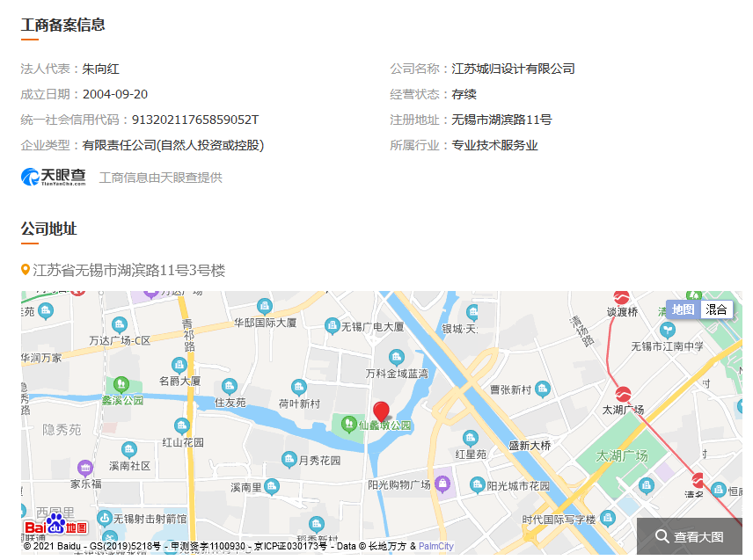Click the 天眼查 logo

(54, 177)
